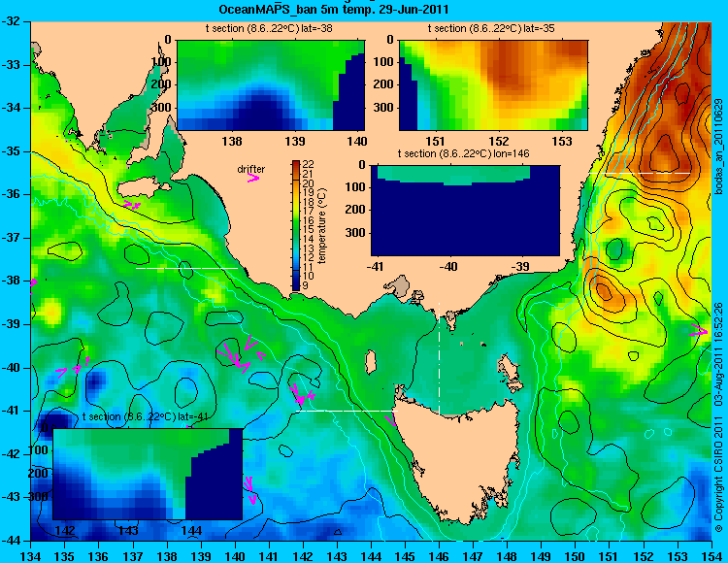Click the dark red top of the color bar
This screenshot has height=563, width=728.
point(296,164)
